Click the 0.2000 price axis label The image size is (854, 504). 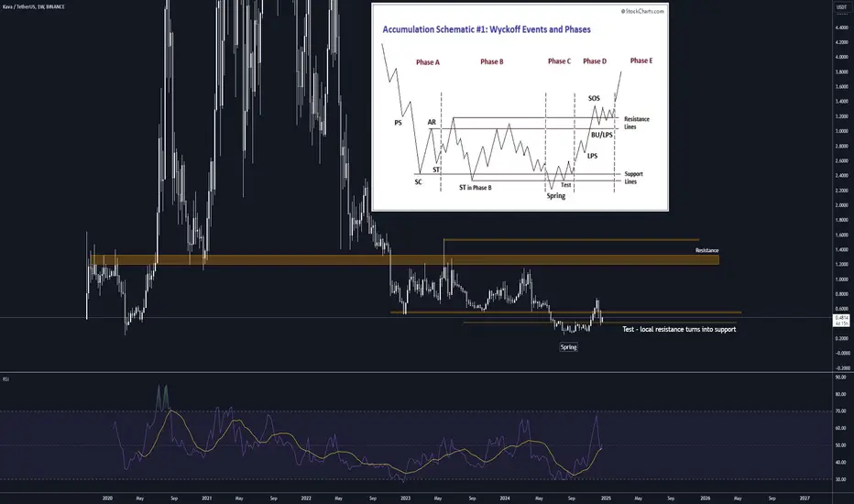[841, 338]
